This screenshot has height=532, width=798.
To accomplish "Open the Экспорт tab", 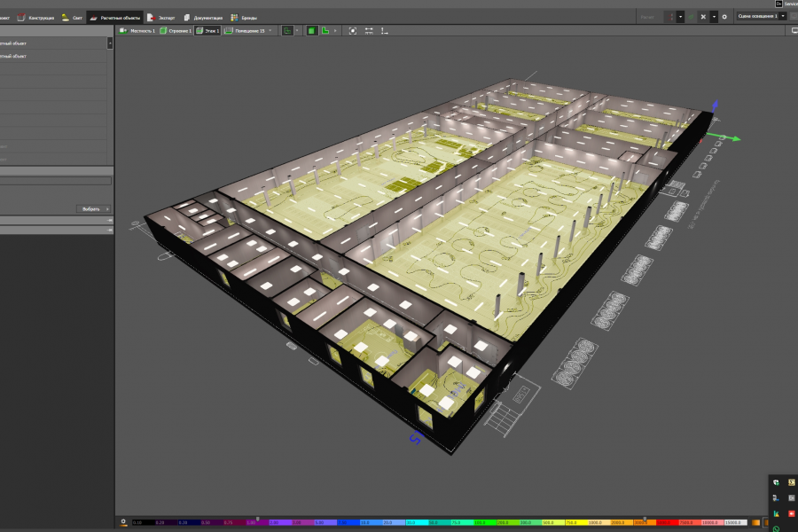I will (x=160, y=18).
